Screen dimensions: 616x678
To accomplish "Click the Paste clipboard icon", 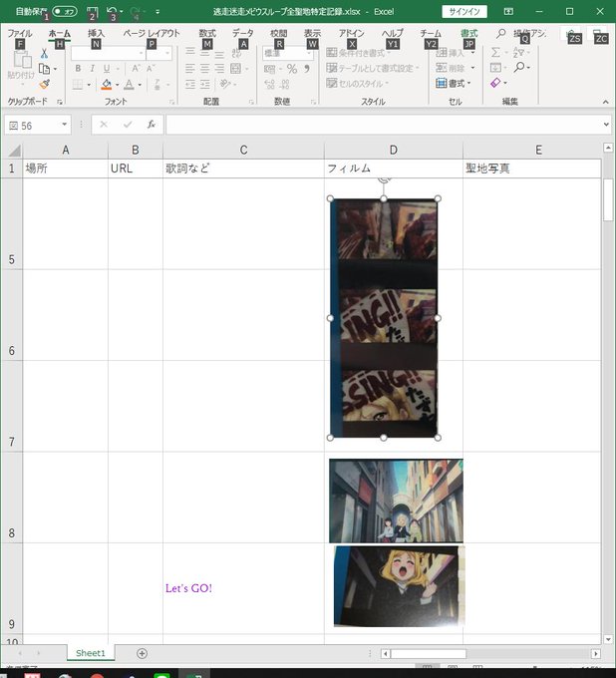I will pos(22,60).
